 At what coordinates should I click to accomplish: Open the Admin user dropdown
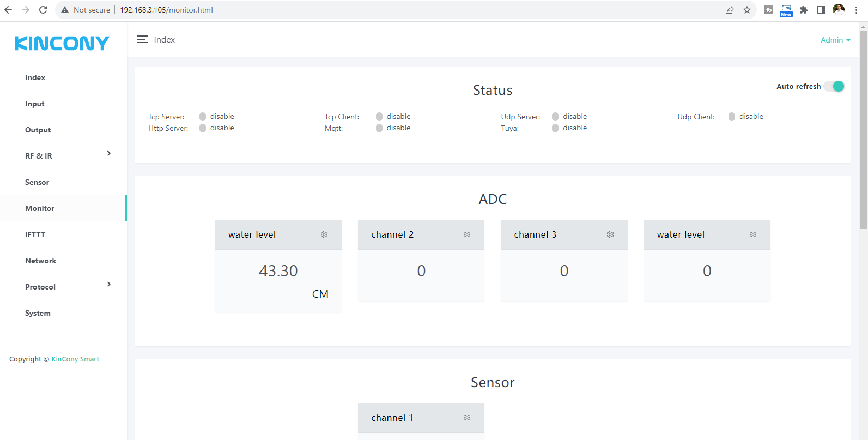coord(835,40)
